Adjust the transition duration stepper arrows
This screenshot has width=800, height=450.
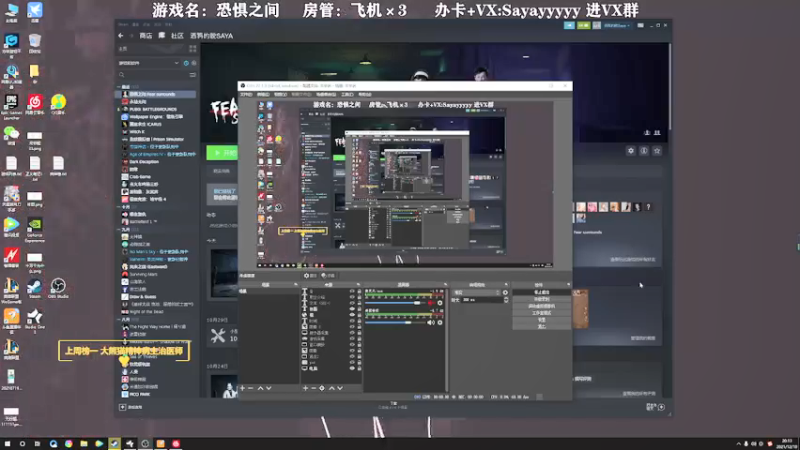506,300
